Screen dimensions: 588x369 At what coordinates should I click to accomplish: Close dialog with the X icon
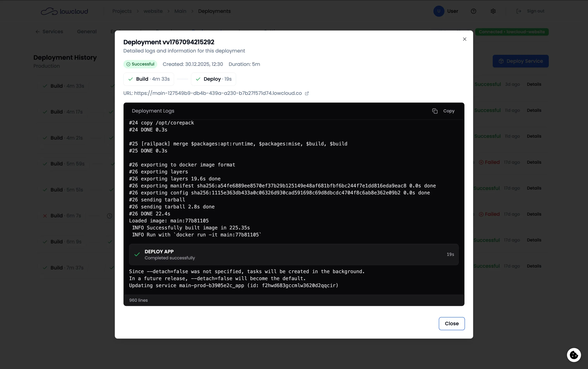(465, 39)
